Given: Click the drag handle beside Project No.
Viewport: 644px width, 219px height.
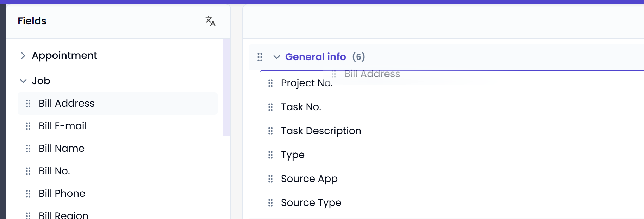Looking at the screenshot, I should point(270,83).
